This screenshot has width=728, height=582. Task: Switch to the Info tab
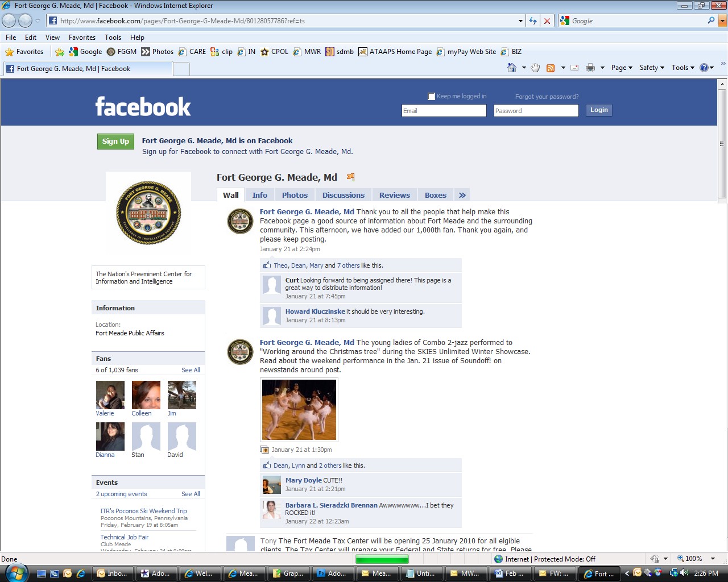click(260, 195)
